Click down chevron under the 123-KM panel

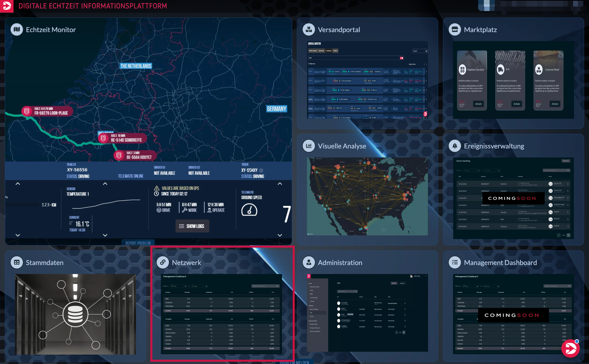pyautogui.click(x=18, y=235)
